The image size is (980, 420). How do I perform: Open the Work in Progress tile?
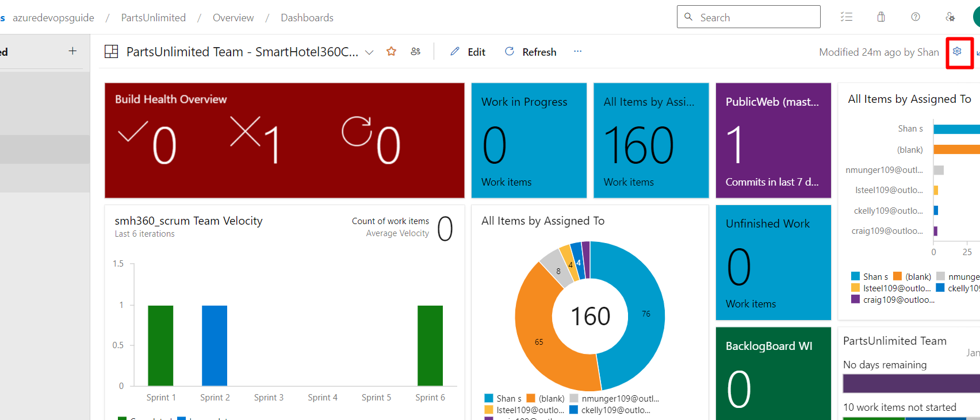[529, 141]
